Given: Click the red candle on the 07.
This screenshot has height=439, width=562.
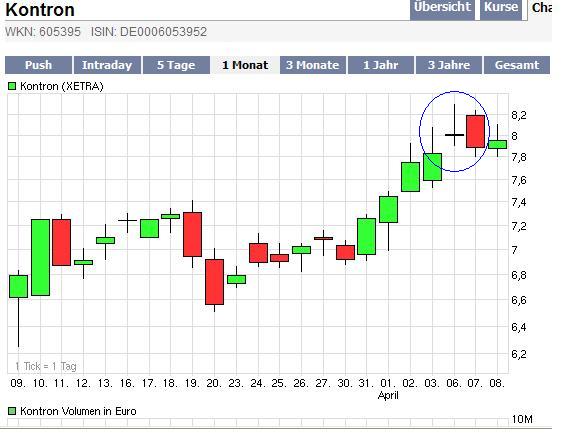Looking at the screenshot, I should [x=476, y=131].
